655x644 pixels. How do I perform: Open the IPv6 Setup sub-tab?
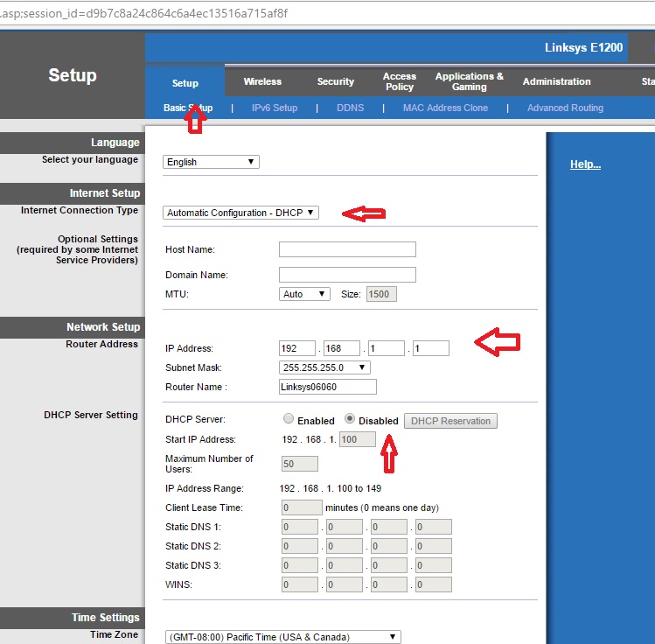click(x=275, y=108)
